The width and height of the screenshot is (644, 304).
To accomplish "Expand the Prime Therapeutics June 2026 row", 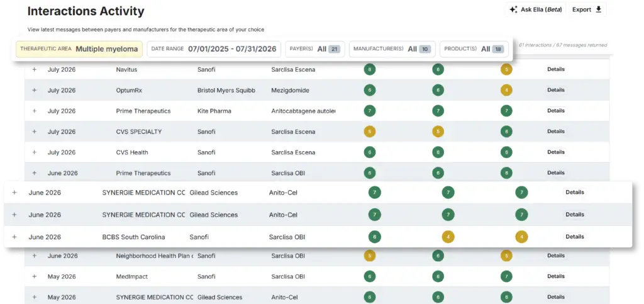I will [x=35, y=173].
